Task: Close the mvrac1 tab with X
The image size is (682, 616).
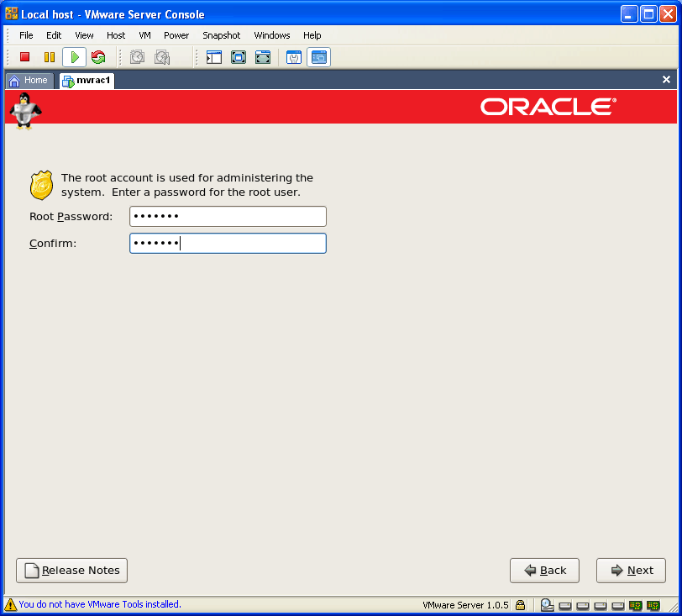Action: coord(666,80)
